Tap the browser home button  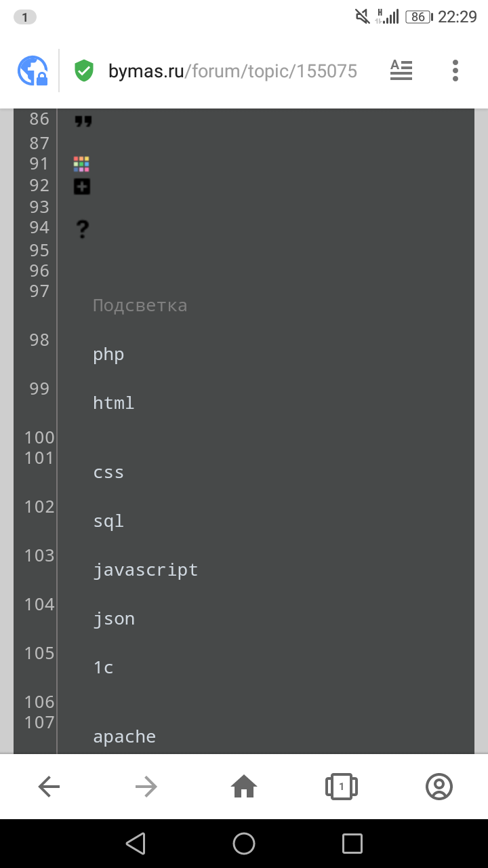click(244, 787)
